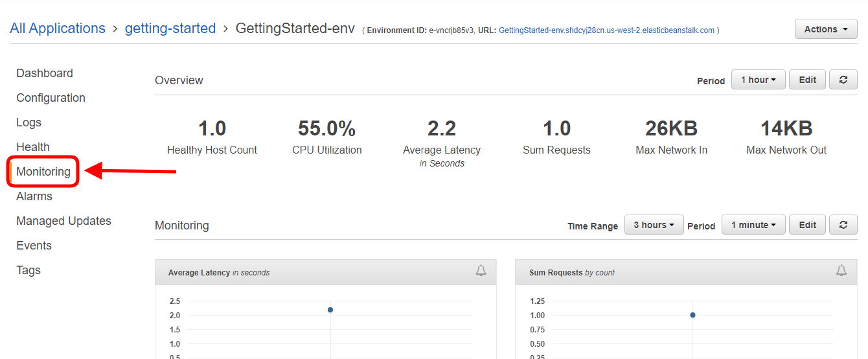Open Alarms in the sidebar
The height and width of the screenshot is (359, 868).
click(x=34, y=196)
